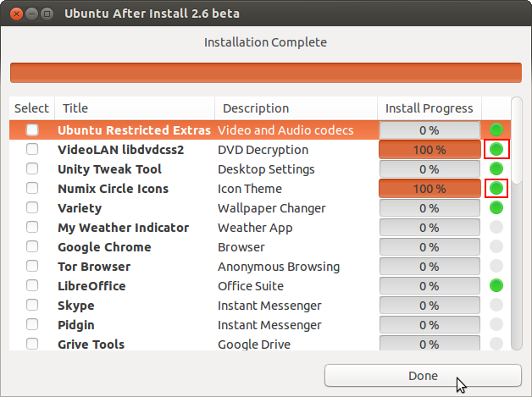
Task: Click grey status indicator for Skype
Action: click(496, 305)
